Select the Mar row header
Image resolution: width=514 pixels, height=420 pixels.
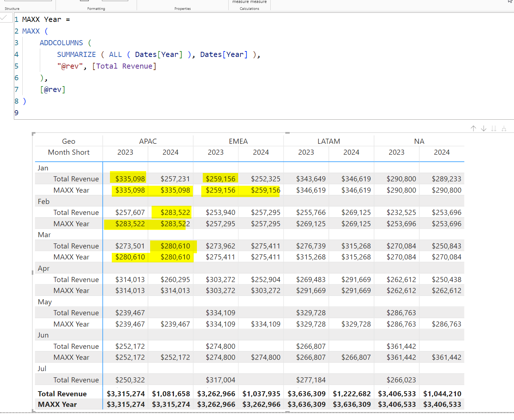pos(44,235)
